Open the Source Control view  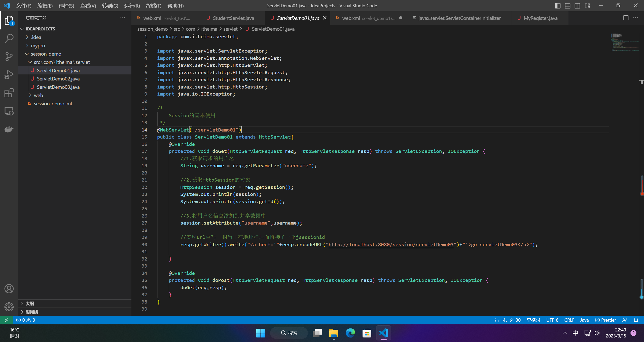point(9,56)
